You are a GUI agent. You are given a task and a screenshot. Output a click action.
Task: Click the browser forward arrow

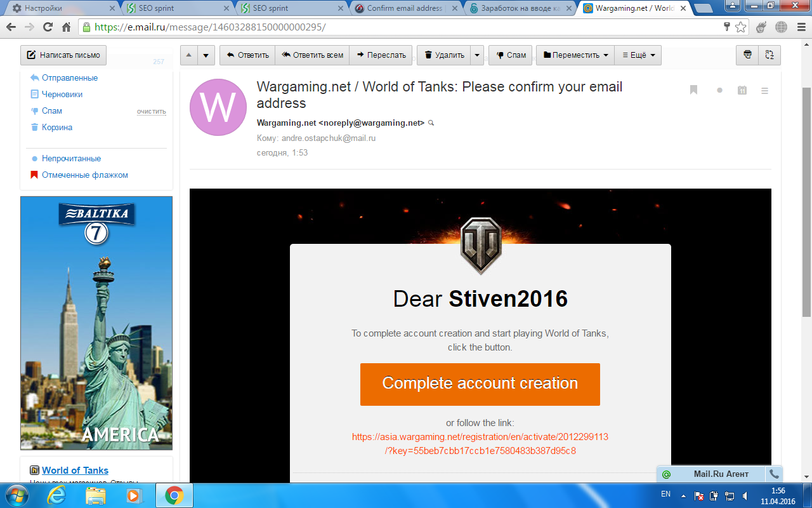[x=29, y=27]
